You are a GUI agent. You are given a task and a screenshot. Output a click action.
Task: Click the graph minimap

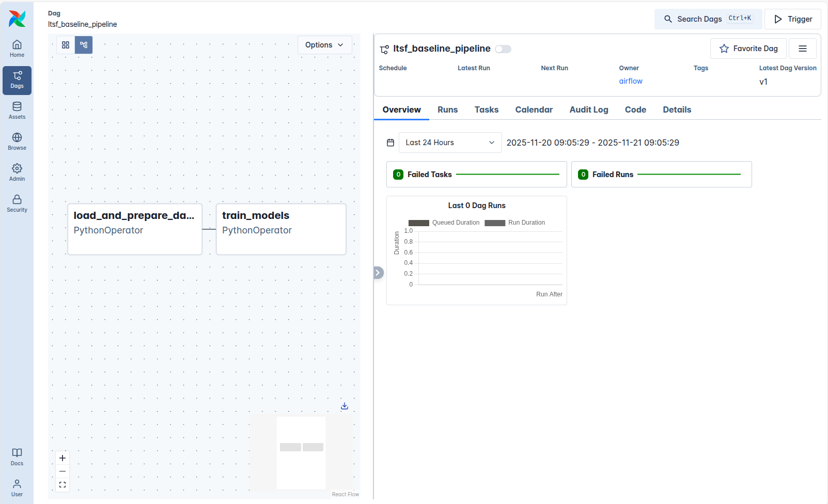301,452
